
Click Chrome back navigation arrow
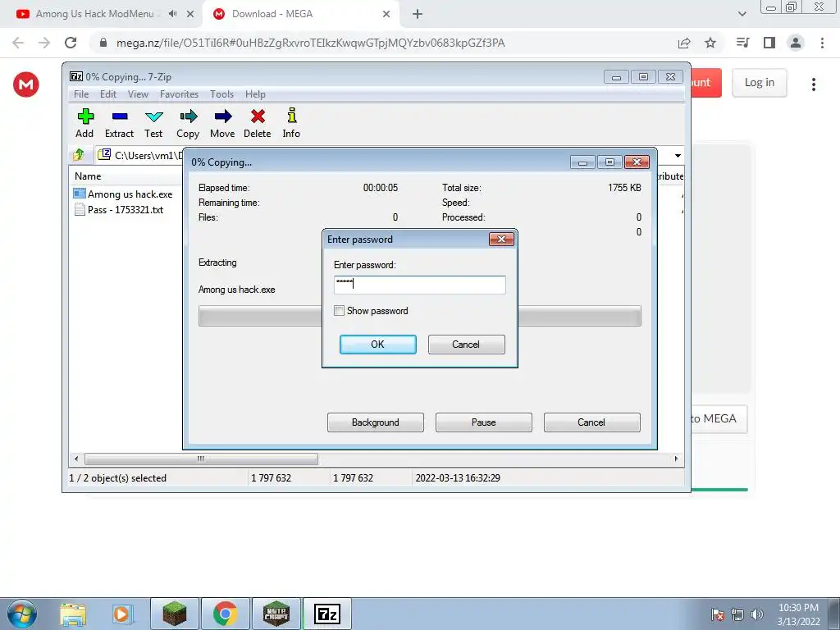tap(18, 43)
